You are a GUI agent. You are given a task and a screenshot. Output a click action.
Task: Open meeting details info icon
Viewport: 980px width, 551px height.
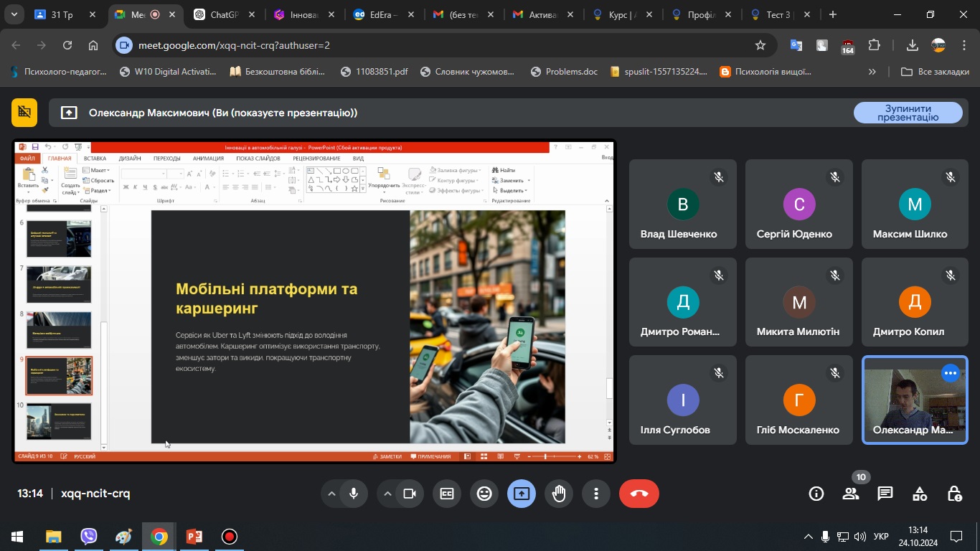pos(816,494)
